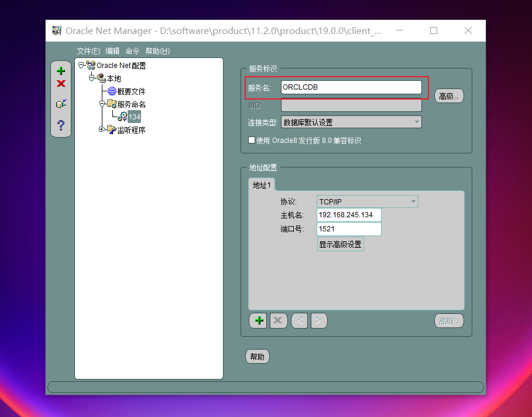Open the question mark help icon
The image size is (532, 417).
tap(61, 125)
